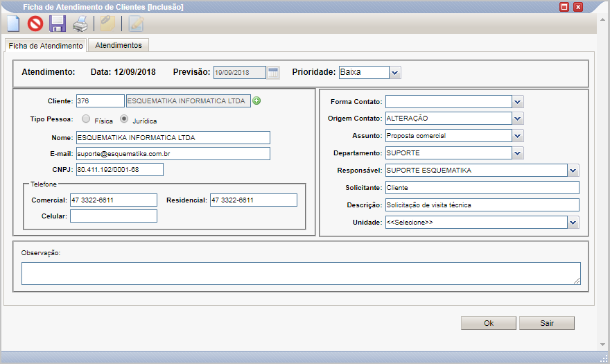Viewport: 610px width, 364px height.
Task: Expand the Responsável dropdown
Action: coord(573,170)
